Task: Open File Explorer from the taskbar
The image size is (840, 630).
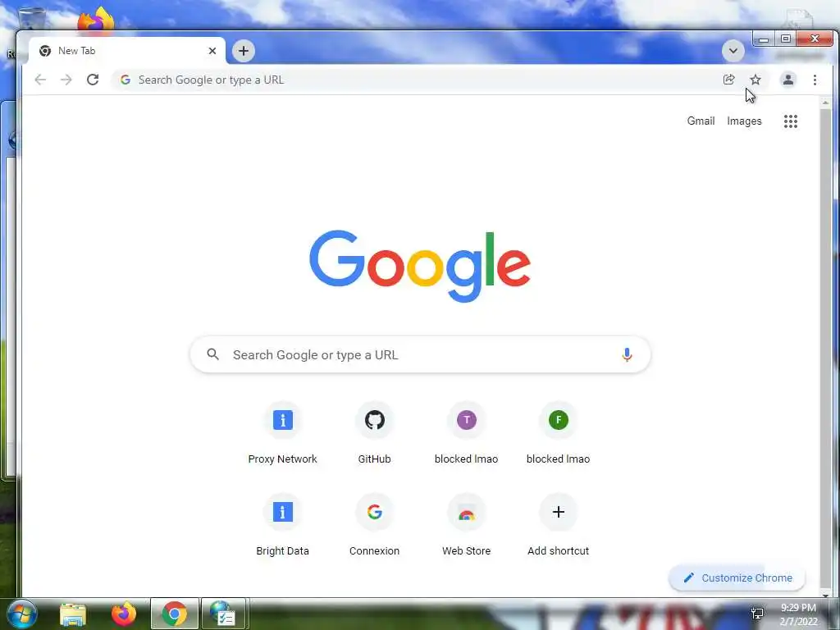Action: point(73,614)
